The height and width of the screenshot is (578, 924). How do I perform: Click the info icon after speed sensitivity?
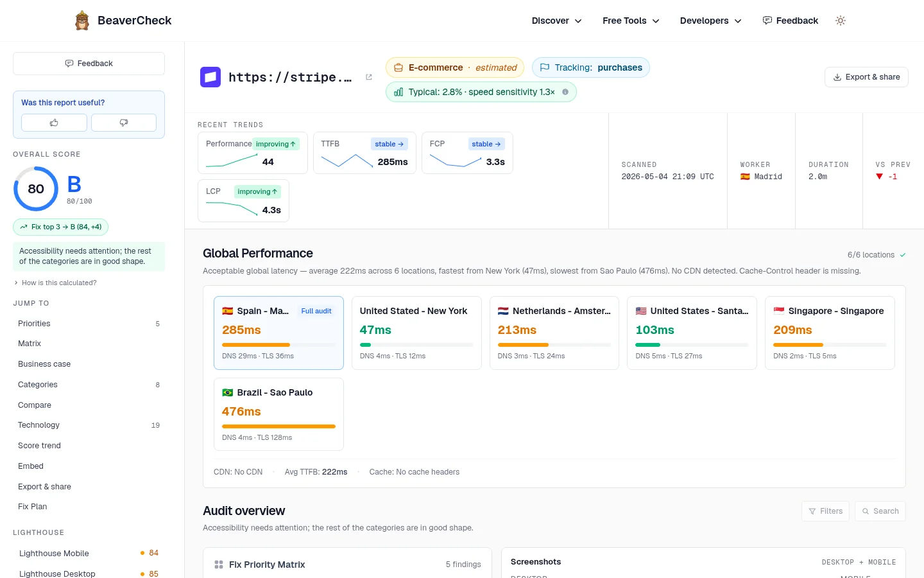565,92
